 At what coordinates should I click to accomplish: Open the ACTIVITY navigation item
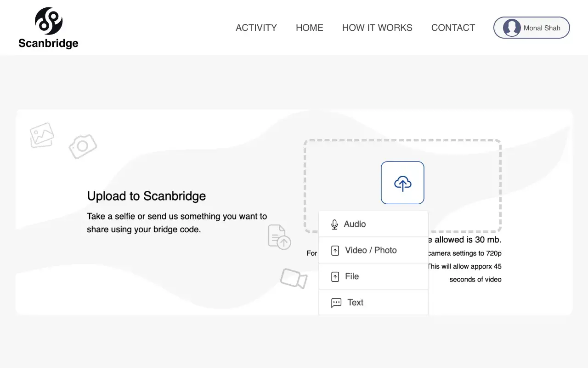coord(256,28)
